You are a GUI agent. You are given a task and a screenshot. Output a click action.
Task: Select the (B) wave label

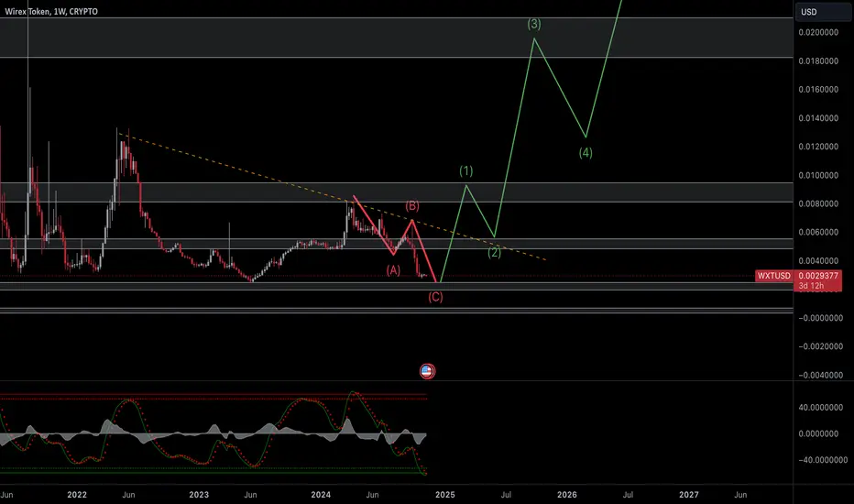(412, 206)
